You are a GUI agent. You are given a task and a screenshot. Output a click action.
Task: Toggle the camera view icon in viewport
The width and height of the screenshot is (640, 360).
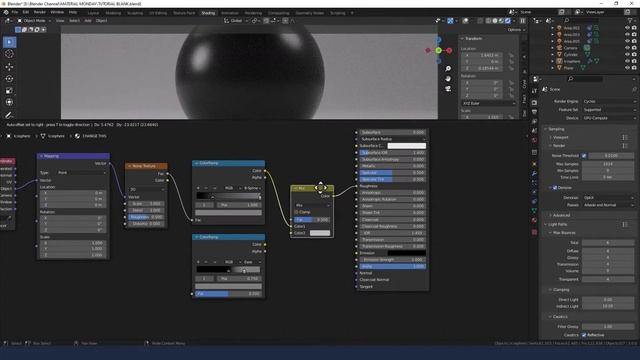tap(448, 89)
